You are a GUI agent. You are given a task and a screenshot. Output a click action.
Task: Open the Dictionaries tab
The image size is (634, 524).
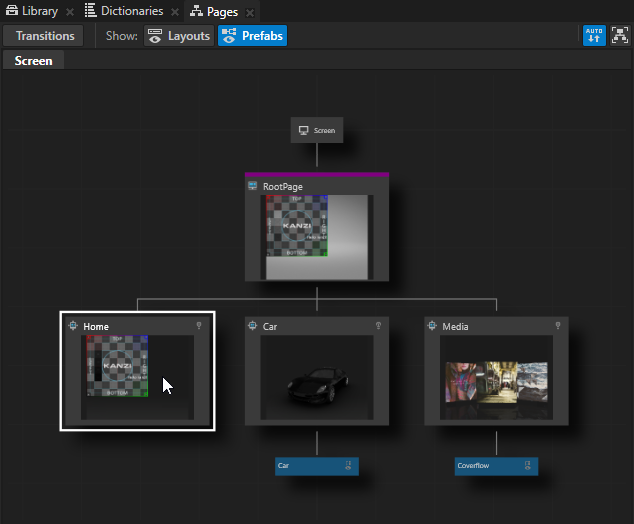click(x=123, y=12)
